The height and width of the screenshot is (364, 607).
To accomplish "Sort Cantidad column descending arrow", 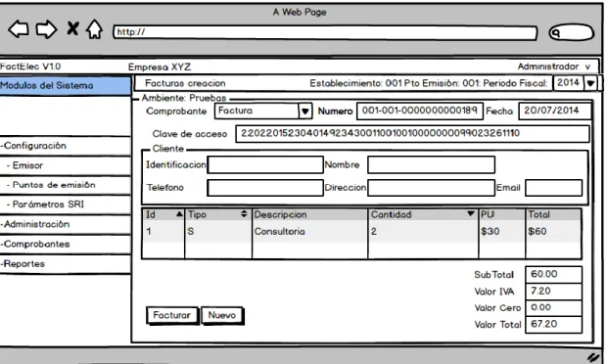I will pos(471,214).
